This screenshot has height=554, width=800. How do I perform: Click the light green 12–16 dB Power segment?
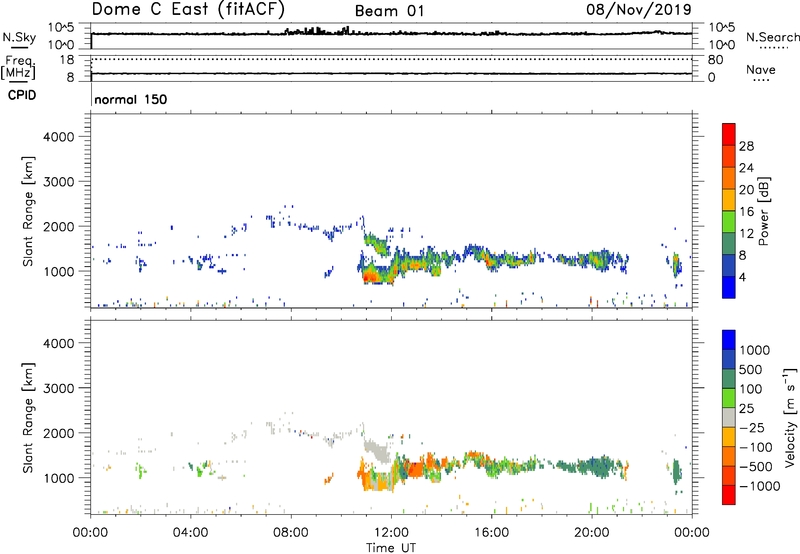[729, 222]
